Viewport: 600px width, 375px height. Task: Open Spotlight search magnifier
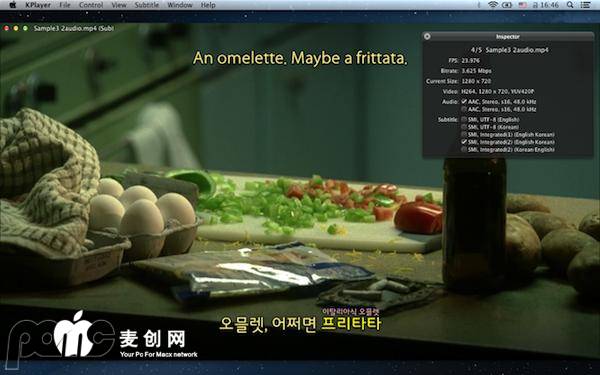(570, 5)
